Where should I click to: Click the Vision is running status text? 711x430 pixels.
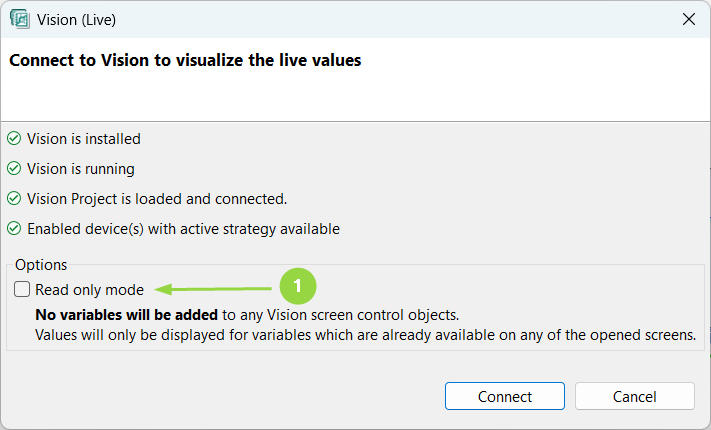pyautogui.click(x=81, y=169)
